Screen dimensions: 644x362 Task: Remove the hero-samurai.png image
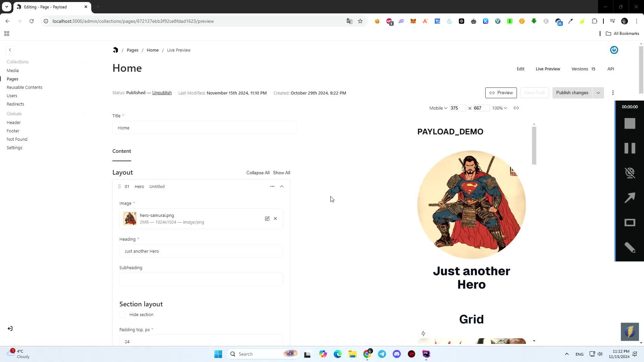pos(275,219)
